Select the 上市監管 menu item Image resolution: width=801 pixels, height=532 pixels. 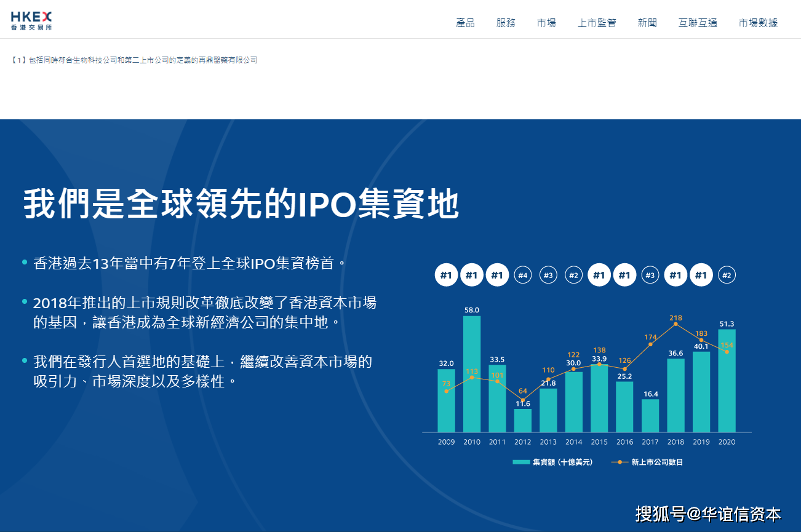coord(597,23)
